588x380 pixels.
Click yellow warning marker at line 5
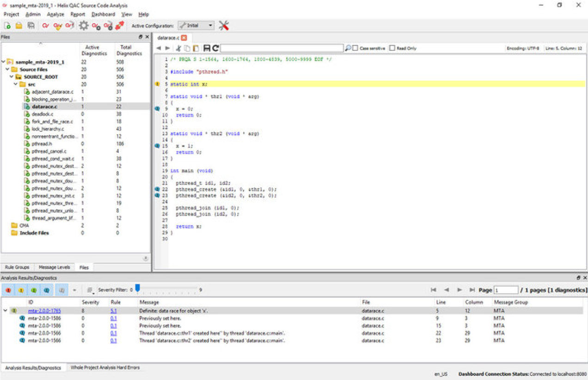pos(157,84)
